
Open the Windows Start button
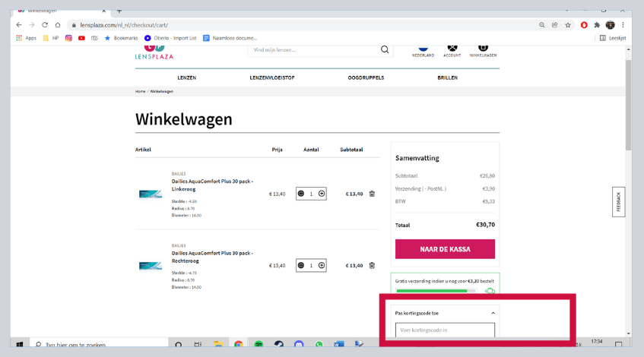point(19,345)
